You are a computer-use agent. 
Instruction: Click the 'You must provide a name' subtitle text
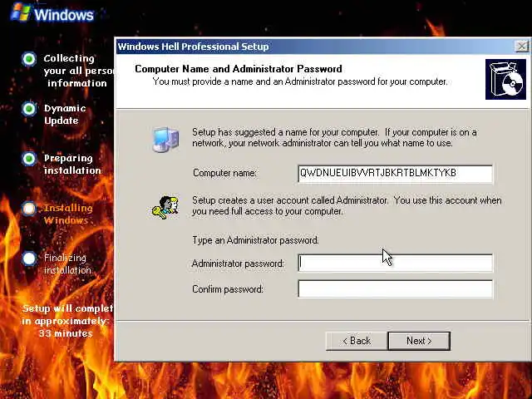[x=300, y=81]
